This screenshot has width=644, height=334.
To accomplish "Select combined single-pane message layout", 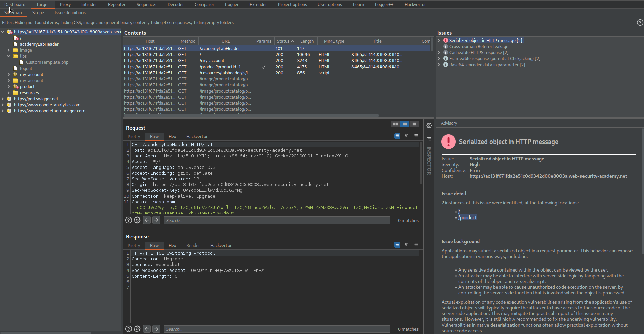I will click(x=414, y=124).
